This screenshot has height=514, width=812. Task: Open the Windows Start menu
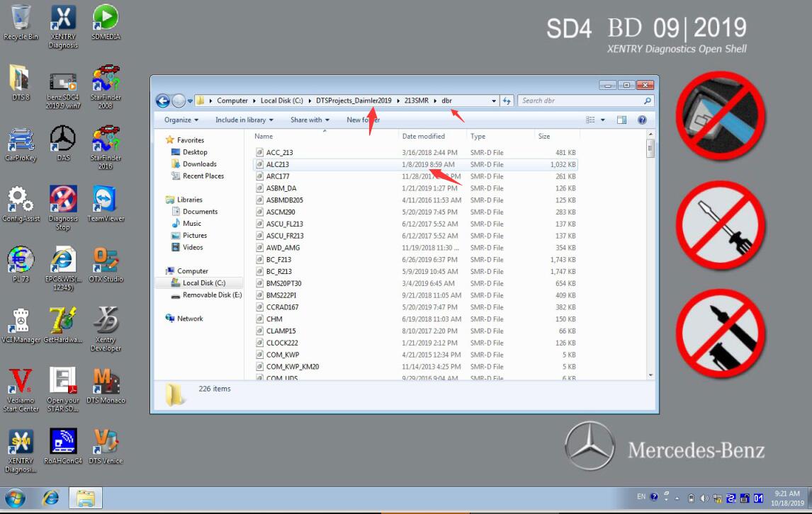16,498
